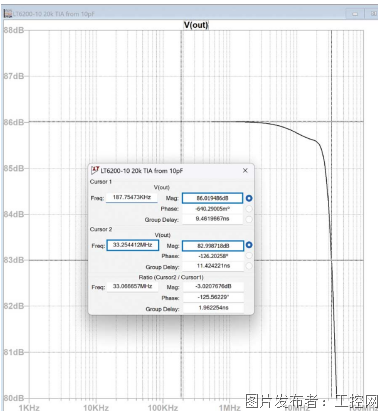This screenshot has width=385, height=415.
Task: Select Cursor 1 Group Delay radio button
Action: click(249, 219)
